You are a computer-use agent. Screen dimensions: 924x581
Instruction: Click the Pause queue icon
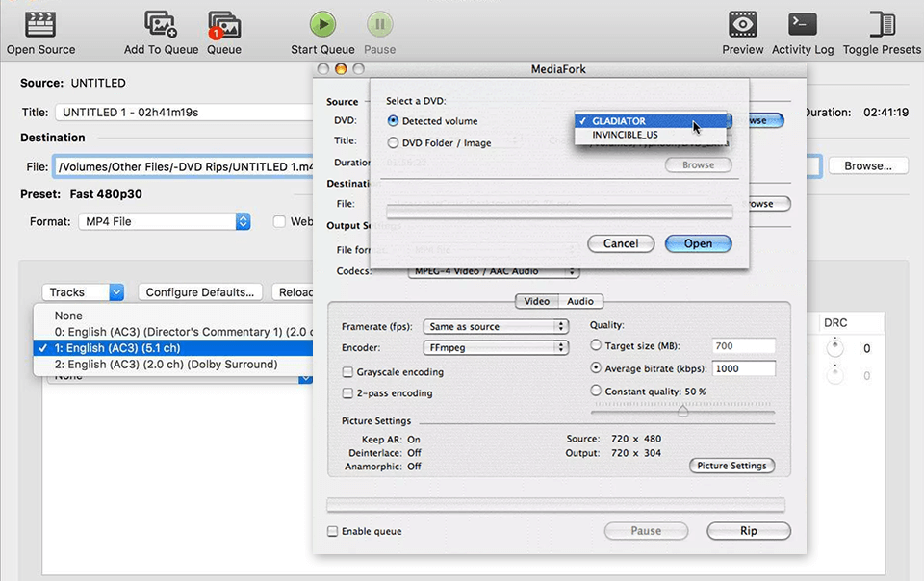point(379,25)
